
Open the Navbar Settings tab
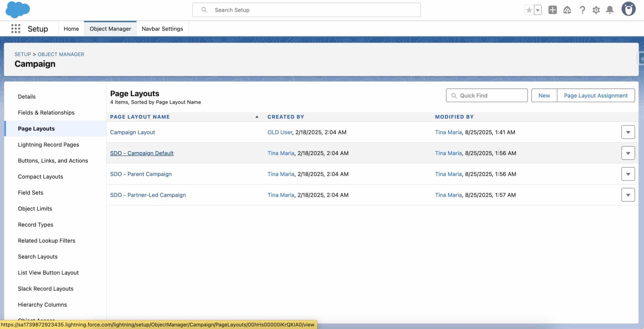[162, 29]
